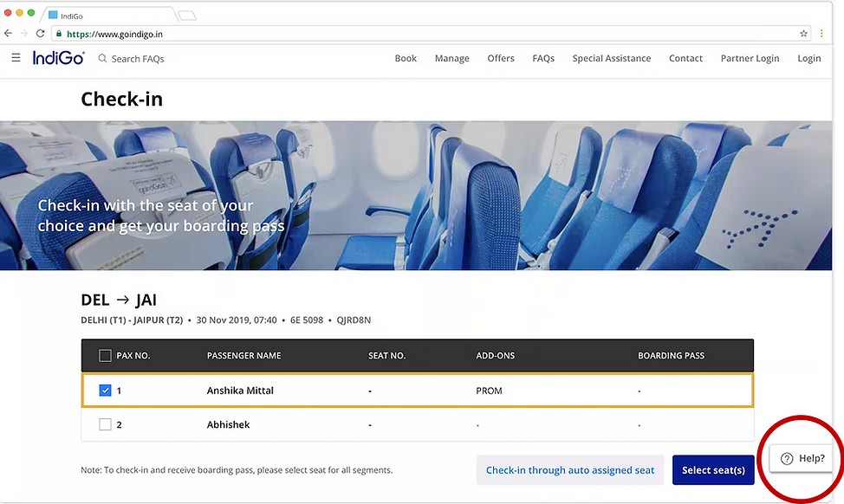Open the Help? widget

pos(802,458)
